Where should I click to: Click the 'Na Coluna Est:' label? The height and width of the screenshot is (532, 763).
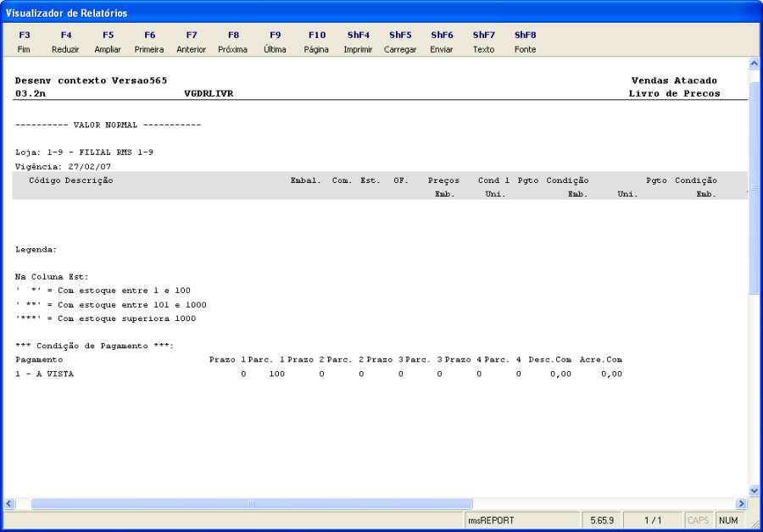pyautogui.click(x=52, y=277)
